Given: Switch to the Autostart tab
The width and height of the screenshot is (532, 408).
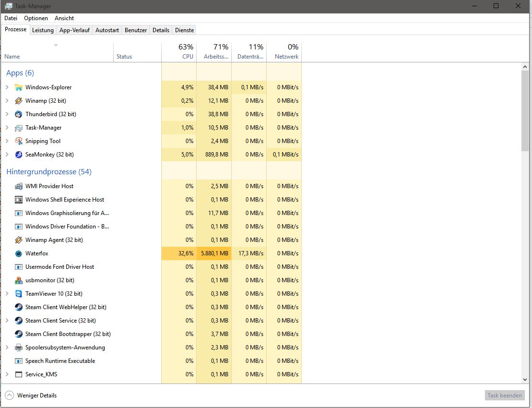Looking at the screenshot, I should point(107,30).
